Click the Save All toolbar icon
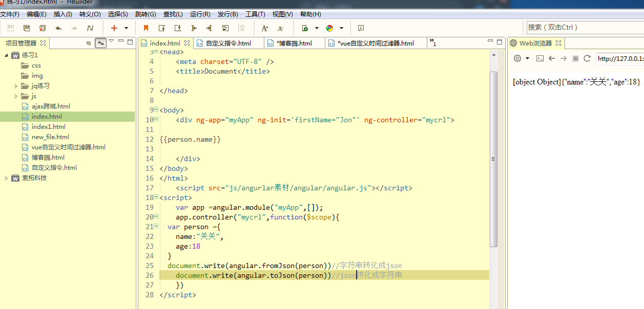Screen dimensions: 644x309 [x=27, y=28]
